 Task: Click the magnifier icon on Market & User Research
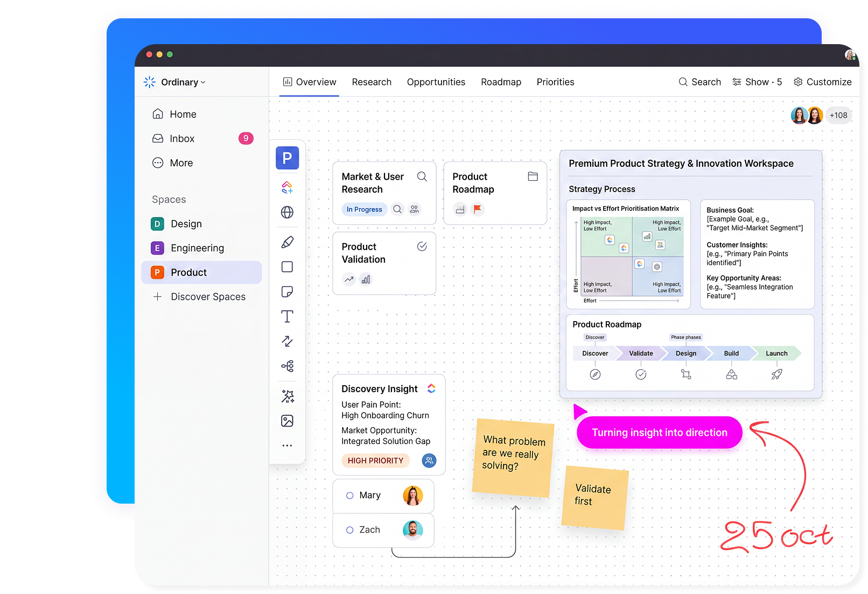click(x=422, y=176)
